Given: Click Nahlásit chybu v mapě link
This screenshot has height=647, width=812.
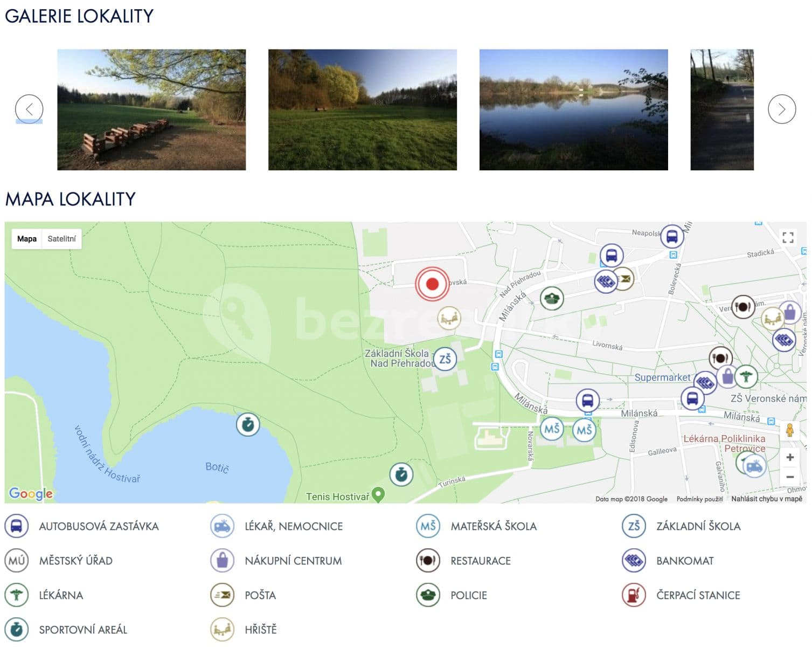Looking at the screenshot, I should click(766, 499).
